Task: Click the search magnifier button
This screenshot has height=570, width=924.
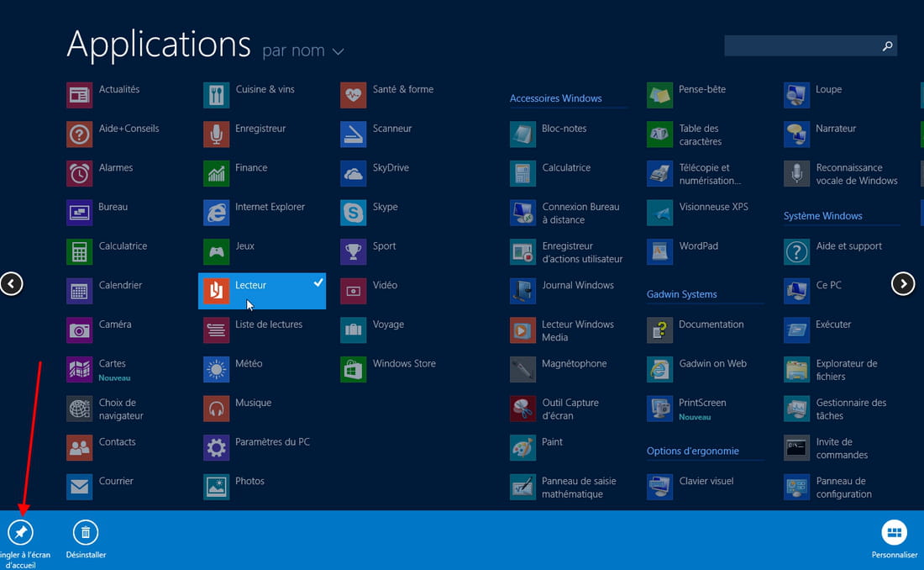Action: (888, 46)
